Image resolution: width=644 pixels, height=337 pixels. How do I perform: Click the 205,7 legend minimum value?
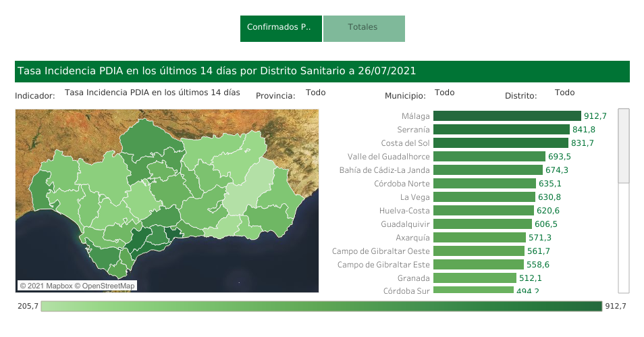click(28, 306)
